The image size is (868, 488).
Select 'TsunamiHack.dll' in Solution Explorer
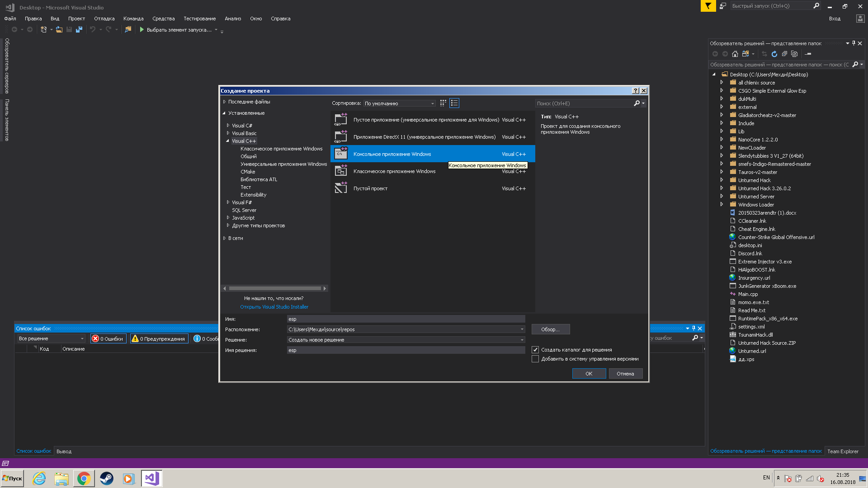(x=755, y=335)
